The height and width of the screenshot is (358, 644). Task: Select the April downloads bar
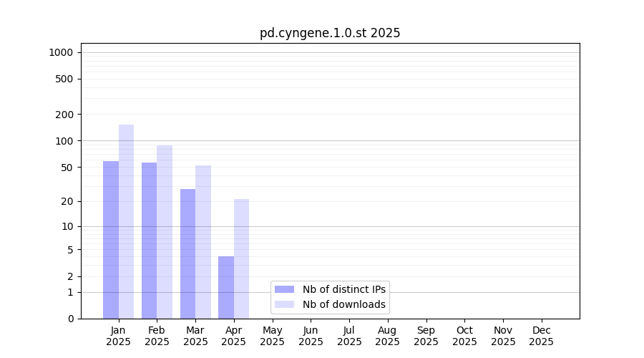coord(241,258)
